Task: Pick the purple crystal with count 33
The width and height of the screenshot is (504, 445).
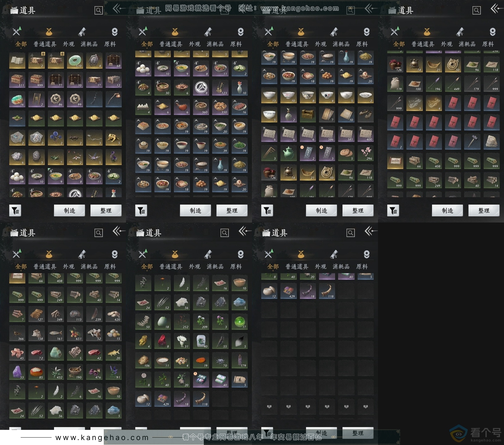Action: [x=17, y=372]
